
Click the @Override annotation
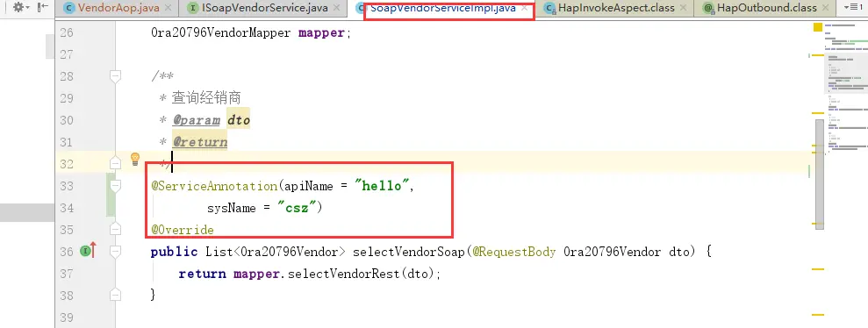[x=183, y=230]
